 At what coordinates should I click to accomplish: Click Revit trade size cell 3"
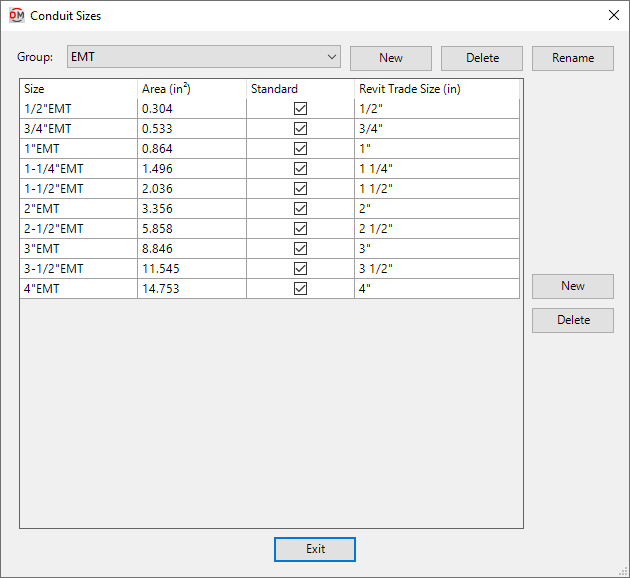tap(437, 249)
